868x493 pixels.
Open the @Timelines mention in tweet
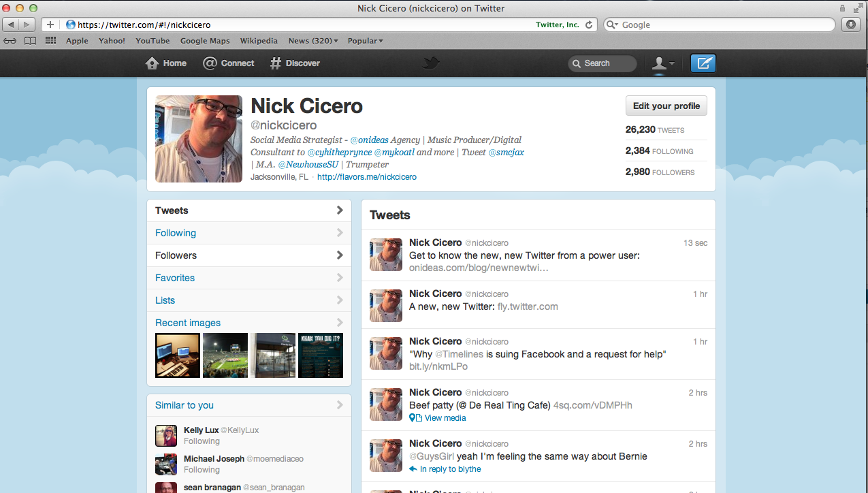(459, 354)
